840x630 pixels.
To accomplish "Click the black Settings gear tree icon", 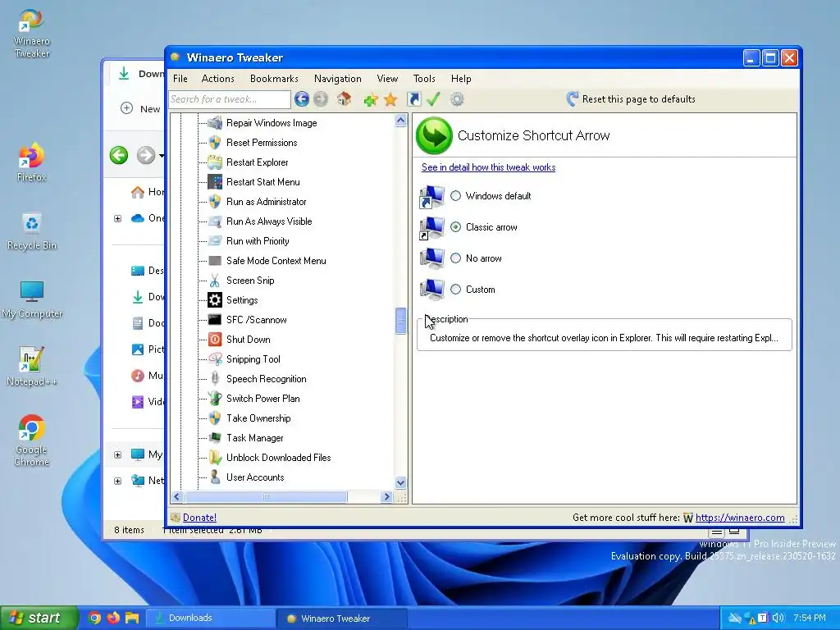I will pos(215,300).
